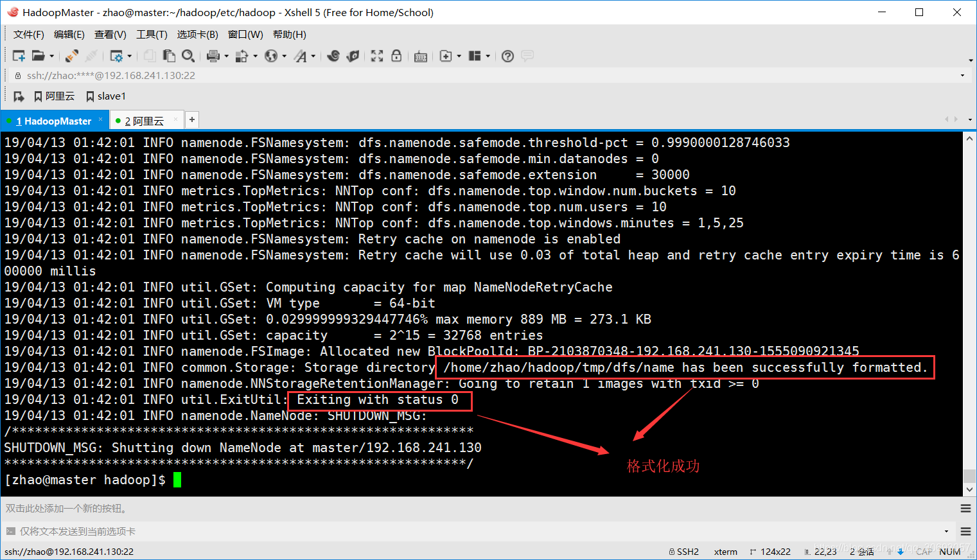Click compose bar send-target icon
The height and width of the screenshot is (560, 977).
[10, 531]
